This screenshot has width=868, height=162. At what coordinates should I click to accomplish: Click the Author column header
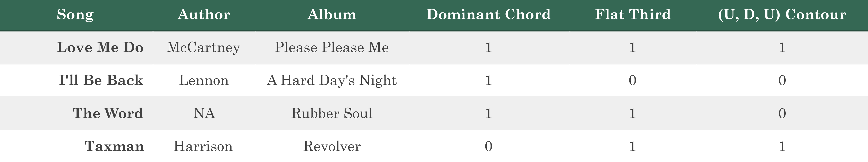coord(204,15)
